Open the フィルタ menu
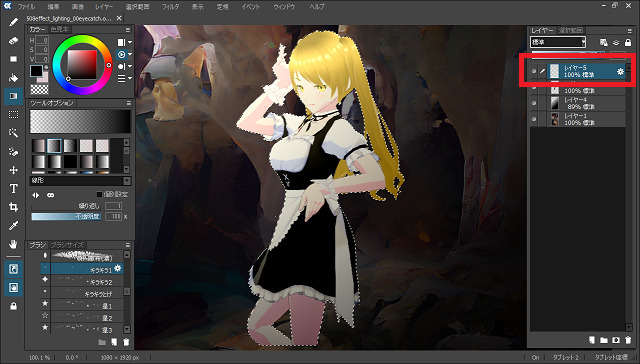The image size is (640, 364). (x=170, y=7)
